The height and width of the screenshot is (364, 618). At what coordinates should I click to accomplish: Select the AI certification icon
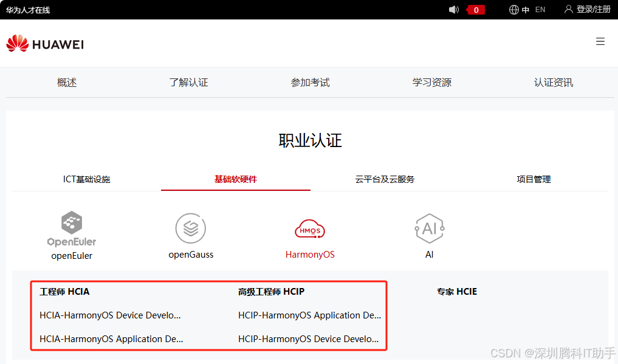pos(429,228)
